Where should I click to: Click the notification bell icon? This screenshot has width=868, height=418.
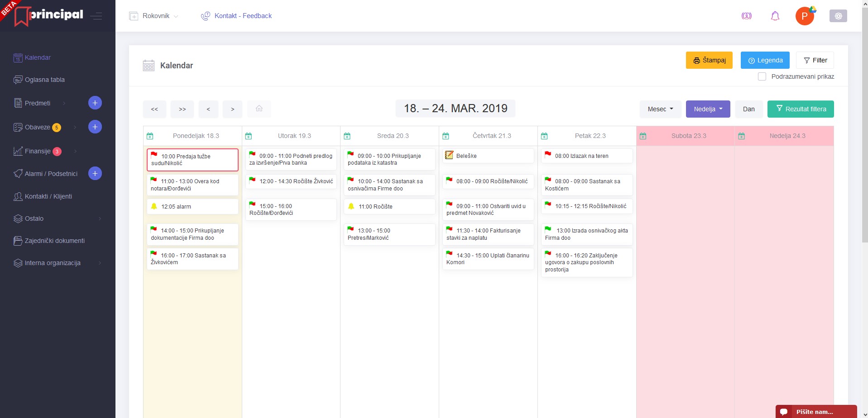(775, 16)
